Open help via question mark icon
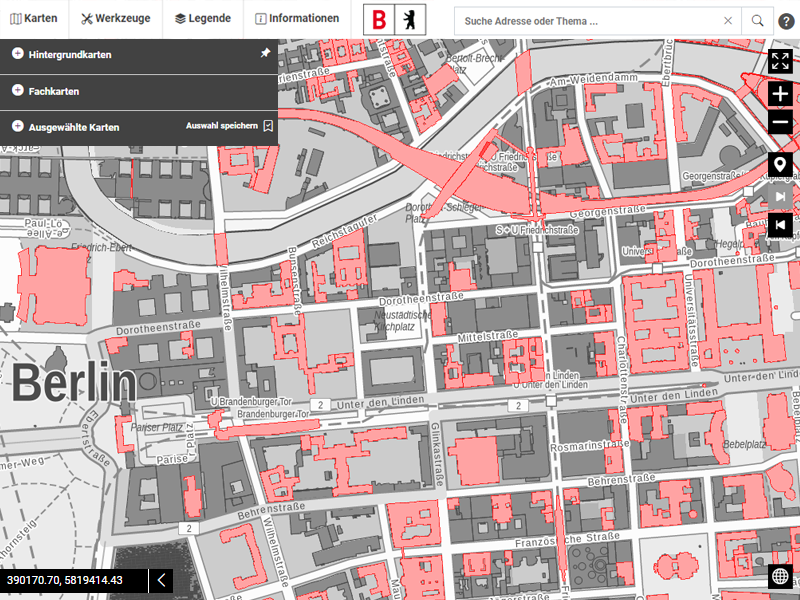 [787, 21]
